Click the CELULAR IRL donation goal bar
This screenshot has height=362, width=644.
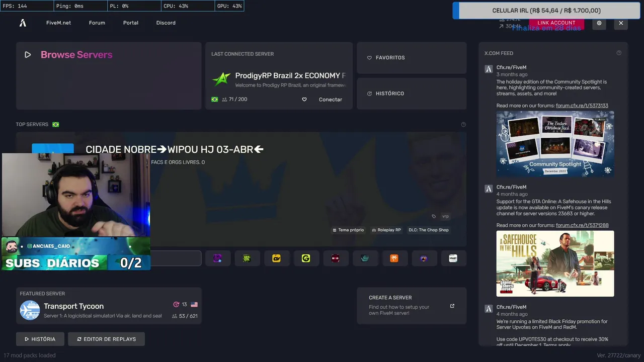546,11
